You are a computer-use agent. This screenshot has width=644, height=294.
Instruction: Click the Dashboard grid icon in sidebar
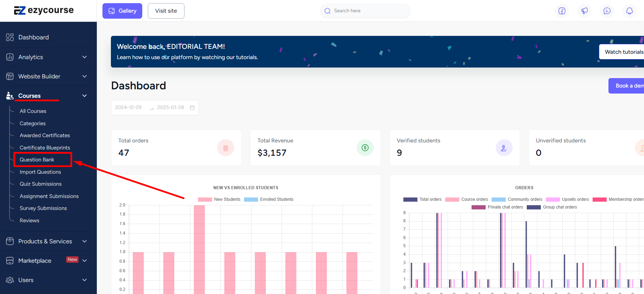[10, 37]
